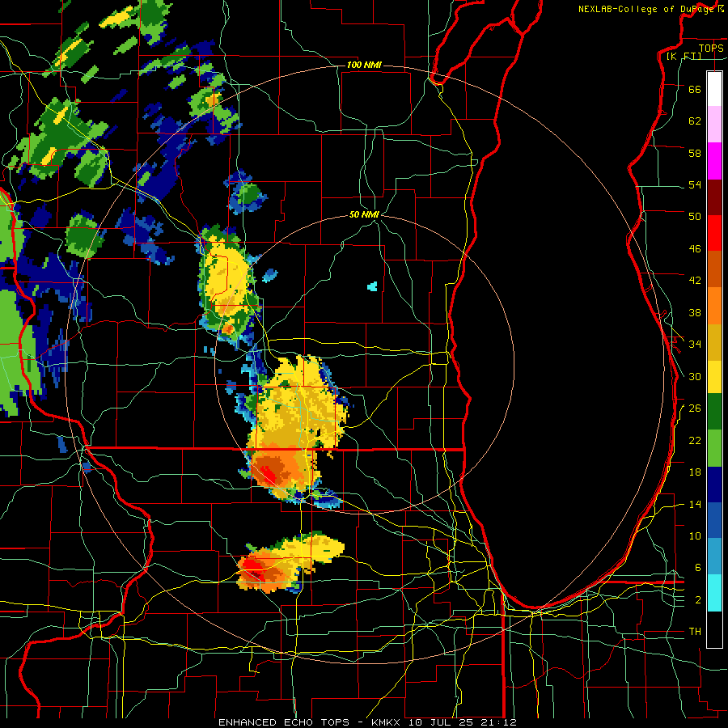Screen dimensions: 728x728
Task: Click the '62' legend value
Action: (x=695, y=121)
